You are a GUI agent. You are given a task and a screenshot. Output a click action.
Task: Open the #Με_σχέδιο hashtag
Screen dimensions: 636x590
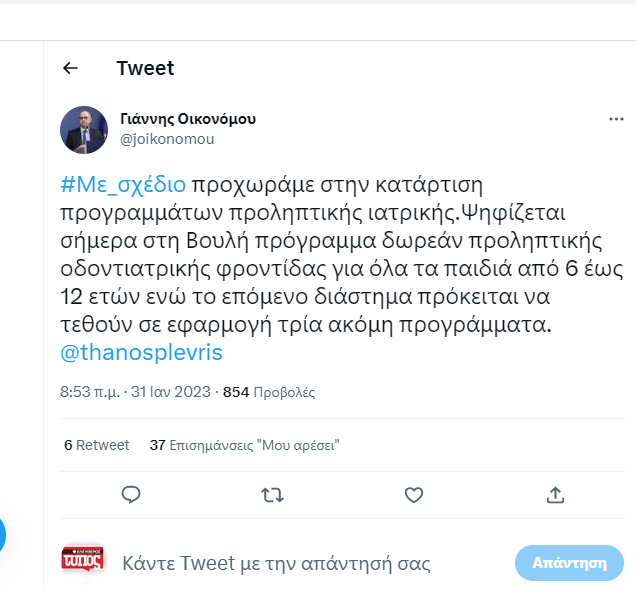click(123, 184)
